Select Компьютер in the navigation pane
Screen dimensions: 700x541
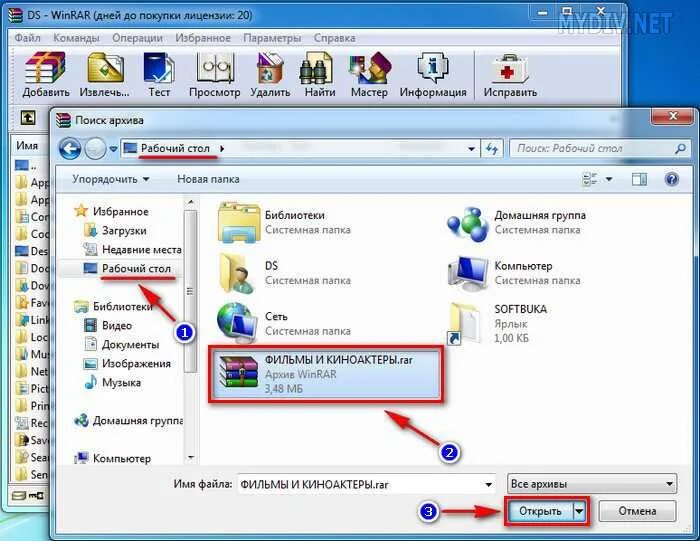pos(112,458)
